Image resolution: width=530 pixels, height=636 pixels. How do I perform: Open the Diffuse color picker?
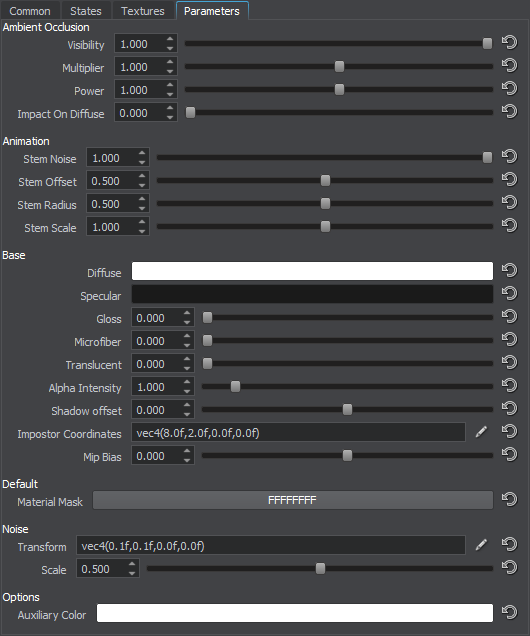point(312,271)
